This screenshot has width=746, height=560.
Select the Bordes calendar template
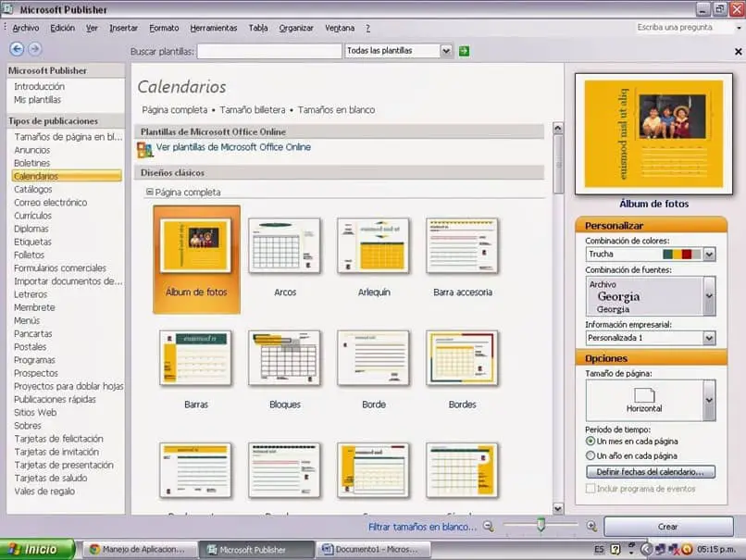pos(462,358)
